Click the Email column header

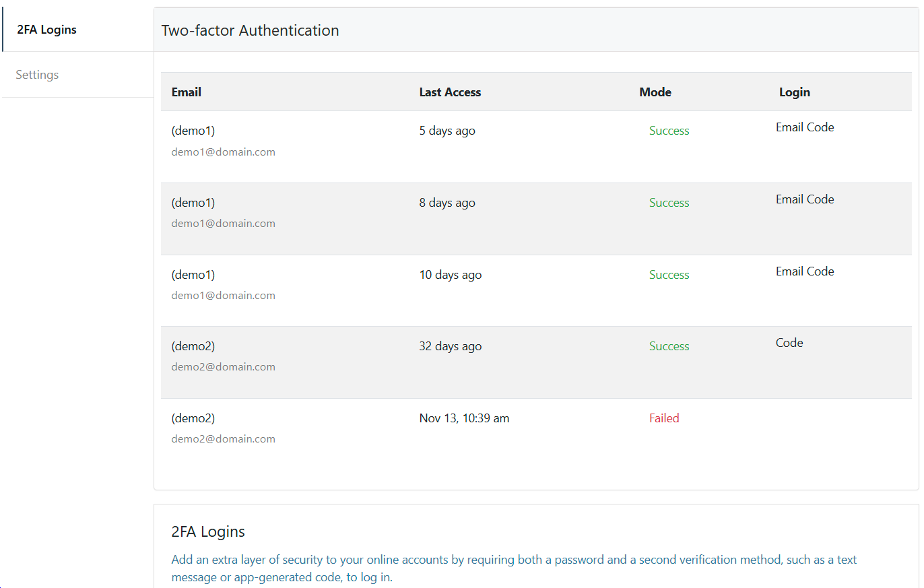[x=187, y=92]
